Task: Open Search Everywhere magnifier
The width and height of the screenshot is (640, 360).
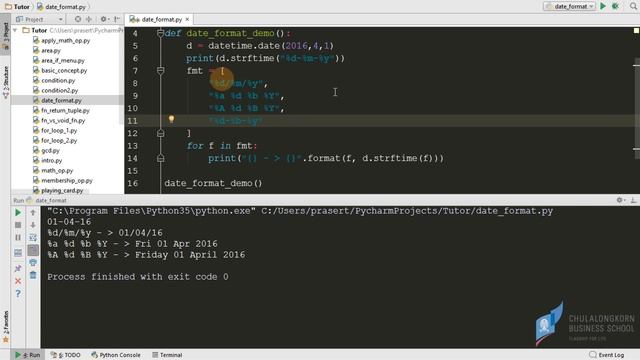Action: point(633,6)
